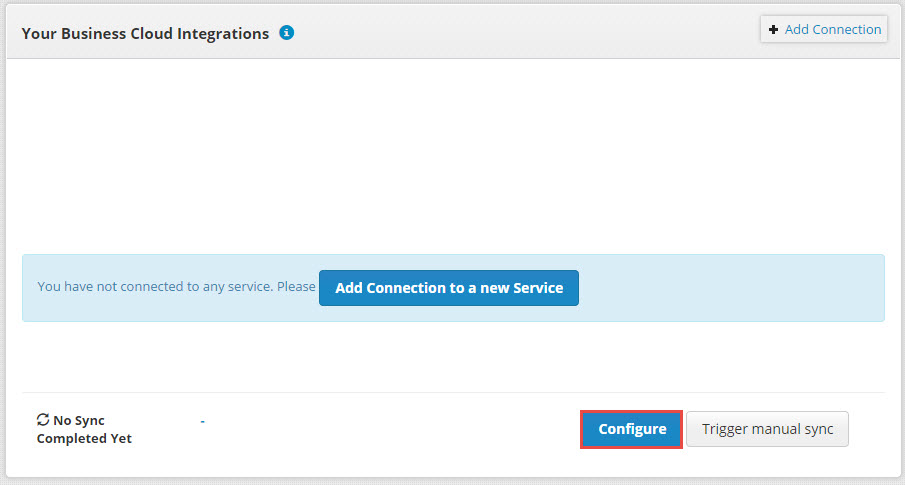Click the blue info icon beside the heading
The width and height of the screenshot is (905, 485).
[x=286, y=33]
